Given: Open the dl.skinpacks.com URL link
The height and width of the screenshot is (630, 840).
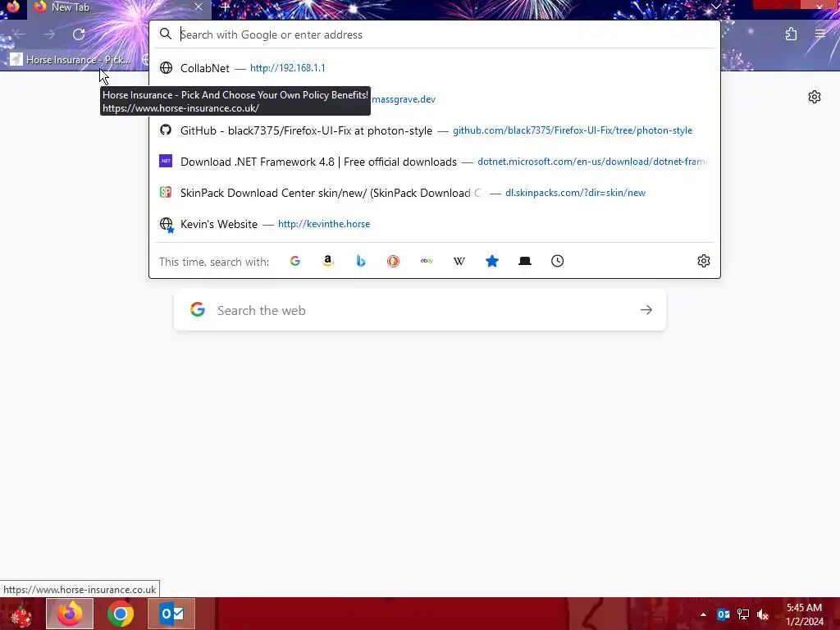Looking at the screenshot, I should click(575, 193).
